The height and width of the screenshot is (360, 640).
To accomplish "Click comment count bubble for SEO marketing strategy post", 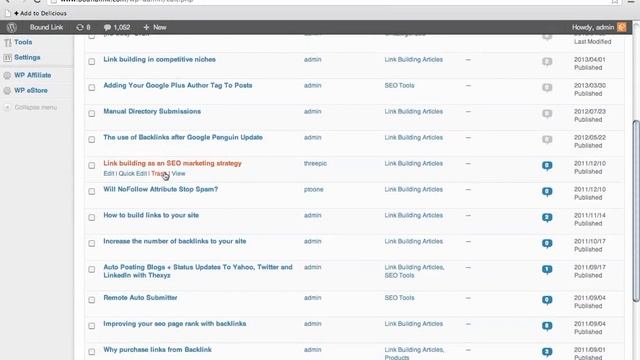I will [547, 166].
